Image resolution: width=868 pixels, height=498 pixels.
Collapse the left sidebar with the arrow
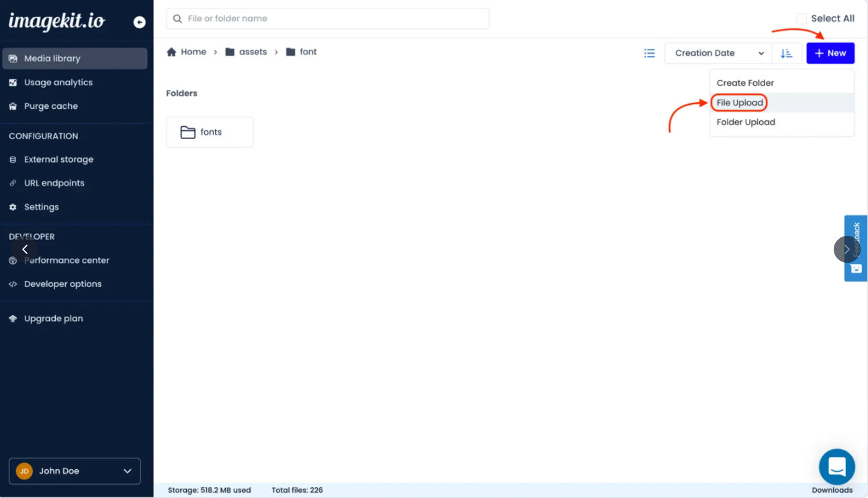coord(25,249)
